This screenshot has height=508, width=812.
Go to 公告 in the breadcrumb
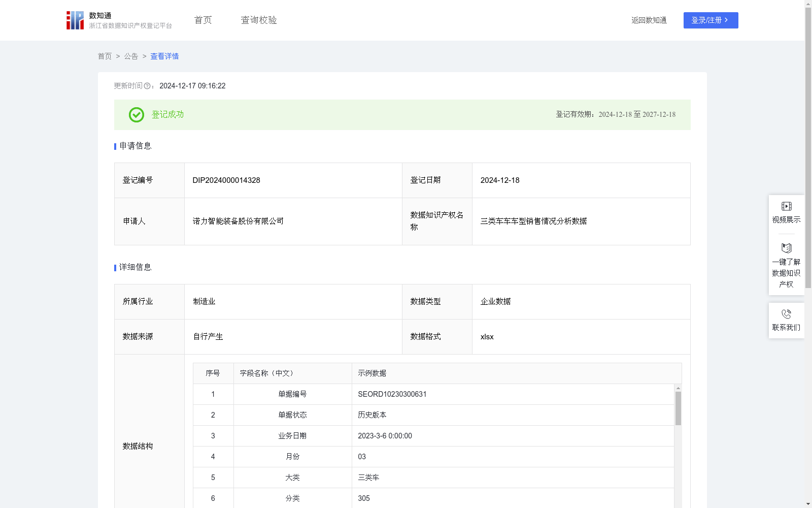click(131, 56)
